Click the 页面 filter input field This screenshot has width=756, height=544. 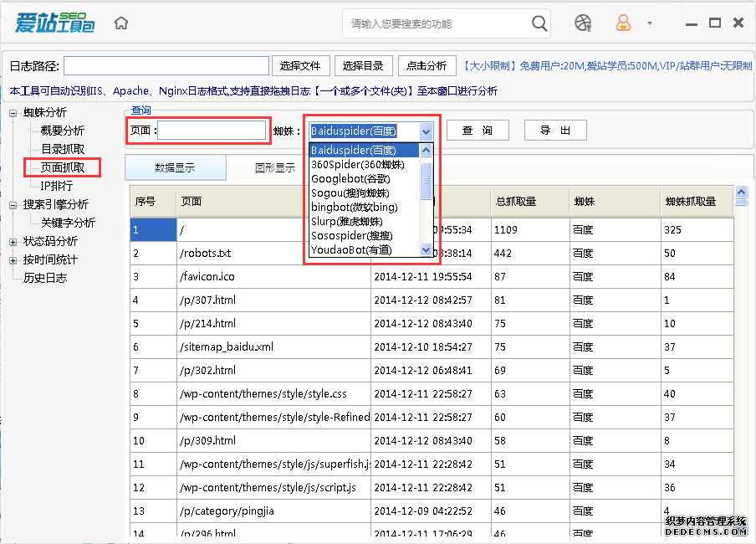[212, 131]
